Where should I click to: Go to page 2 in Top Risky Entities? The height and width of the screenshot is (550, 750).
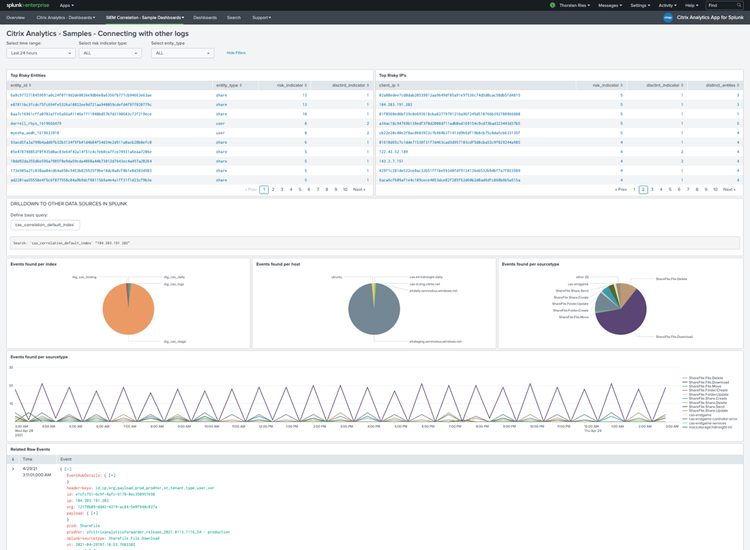273,189
